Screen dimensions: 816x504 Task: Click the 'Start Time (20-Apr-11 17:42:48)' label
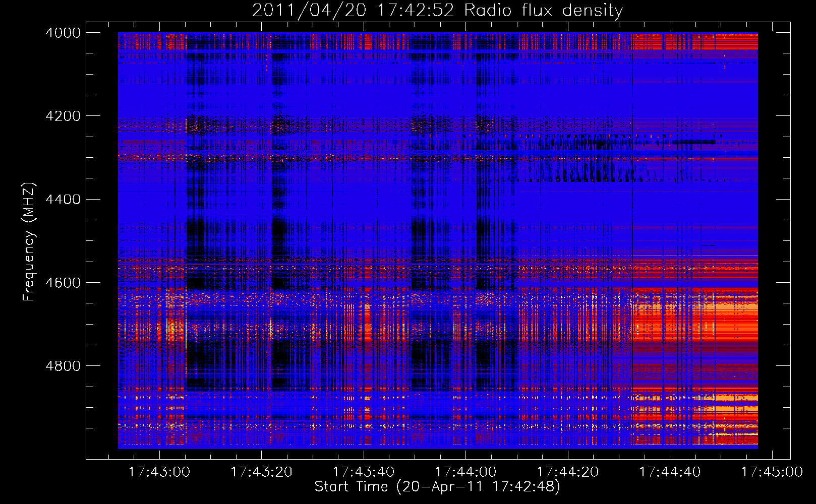[x=437, y=487]
